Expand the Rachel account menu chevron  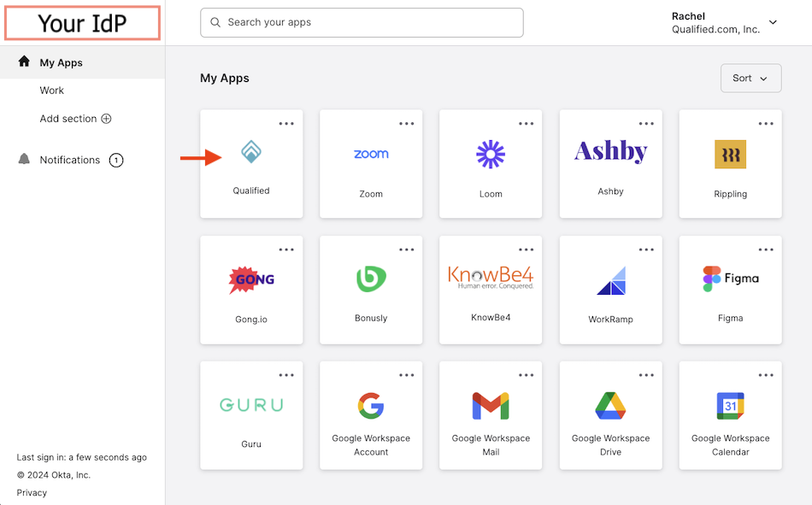773,22
